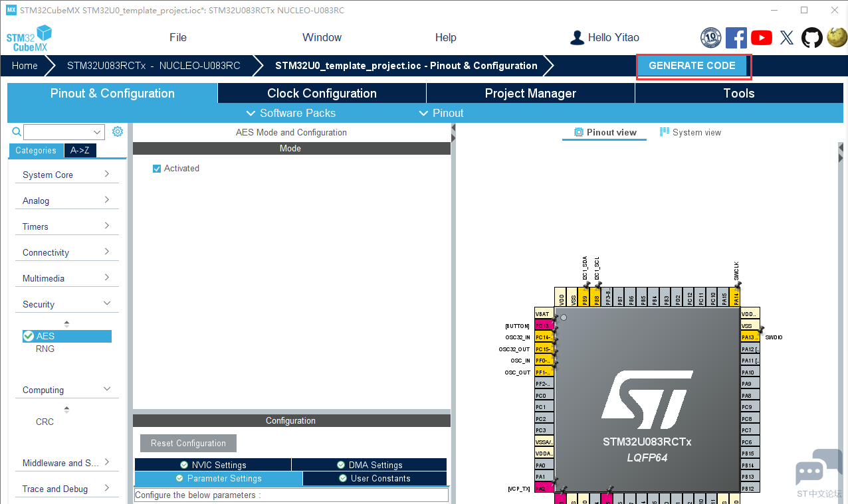Select the PA2 VCP_TX pin
This screenshot has width=848, height=504.
point(544,488)
